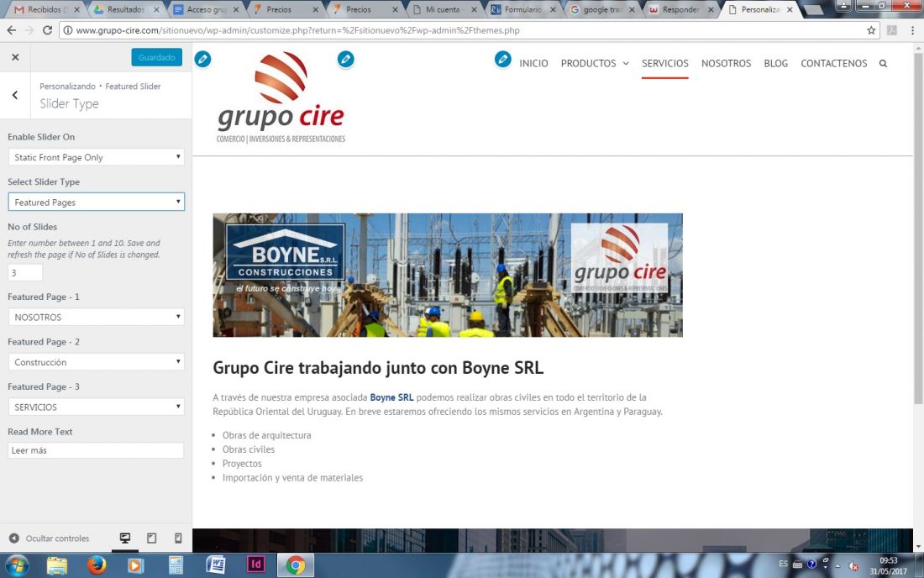Open INICIO in site navigation
The height and width of the screenshot is (578, 924).
click(x=533, y=64)
